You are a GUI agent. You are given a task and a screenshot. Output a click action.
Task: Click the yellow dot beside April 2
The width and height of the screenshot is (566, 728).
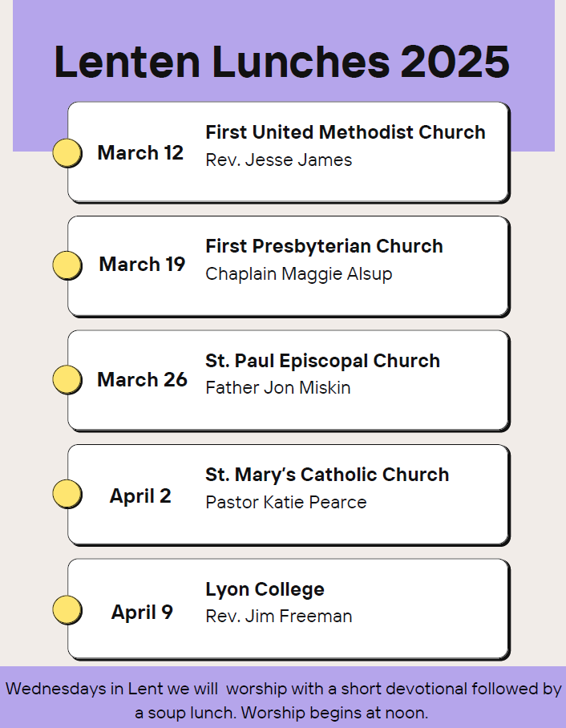67,494
